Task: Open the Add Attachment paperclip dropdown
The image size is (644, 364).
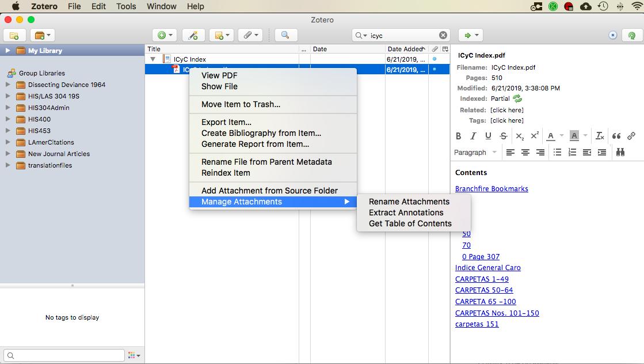Action: click(250, 35)
